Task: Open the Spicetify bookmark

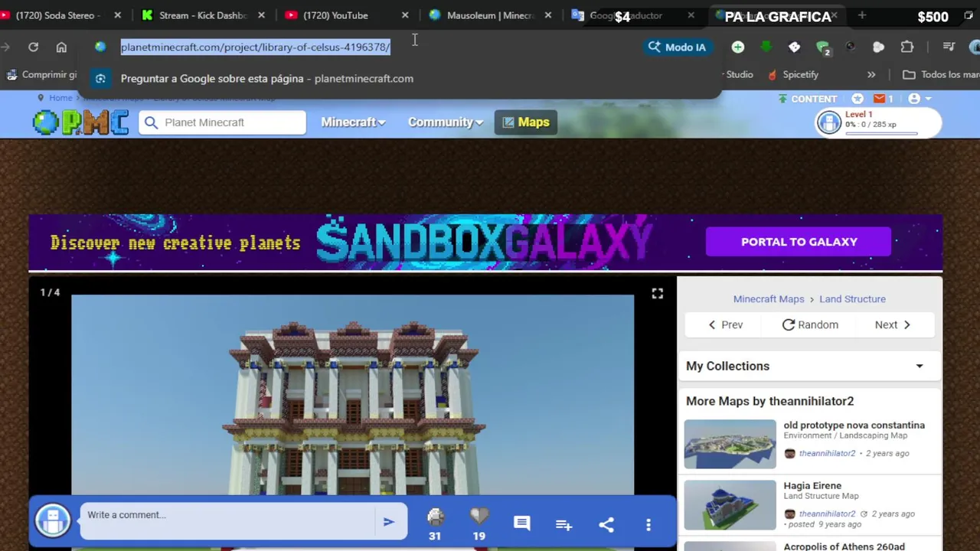Action: (793, 74)
